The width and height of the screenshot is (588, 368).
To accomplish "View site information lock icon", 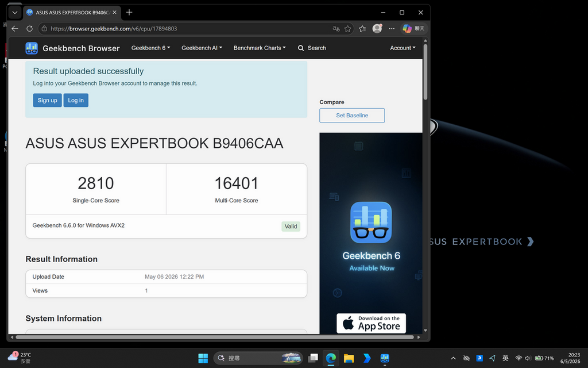I will [x=44, y=29].
